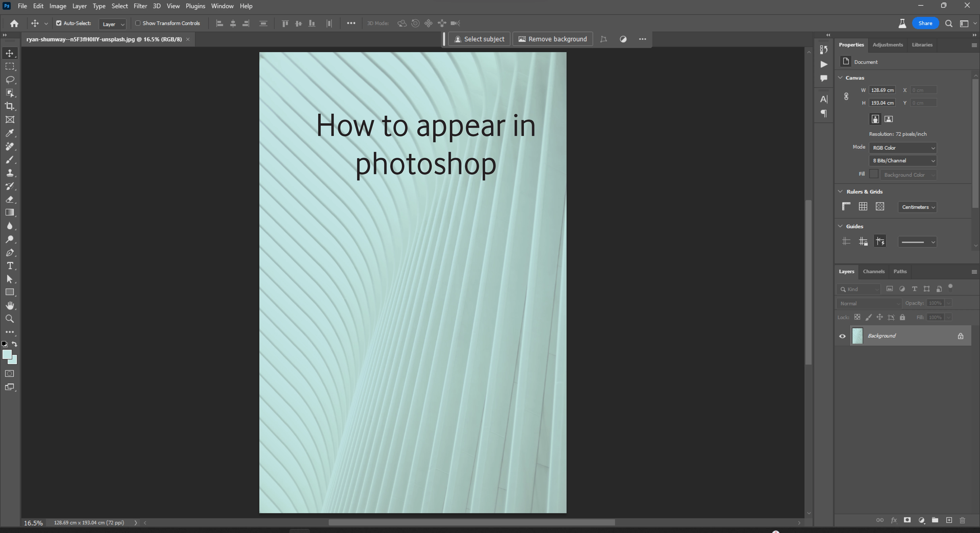The height and width of the screenshot is (533, 980).
Task: Select the Clone Stamp tool
Action: [10, 173]
